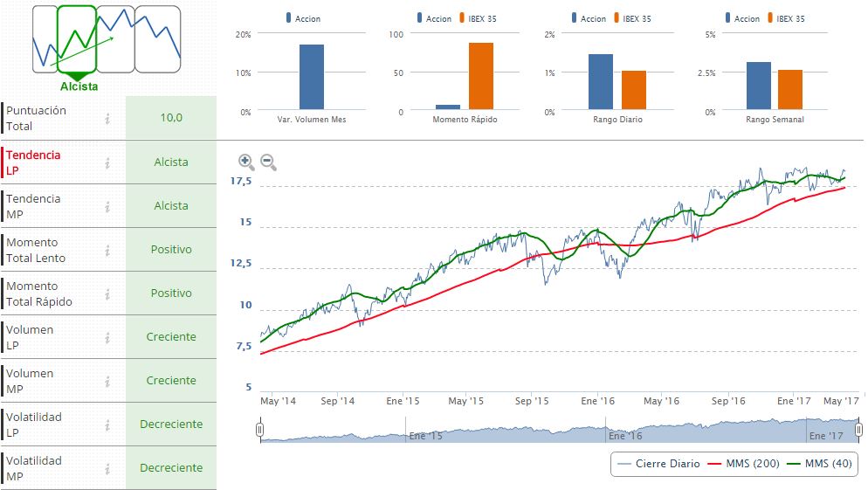Toggle MMS (40) line in legend

tap(819, 464)
